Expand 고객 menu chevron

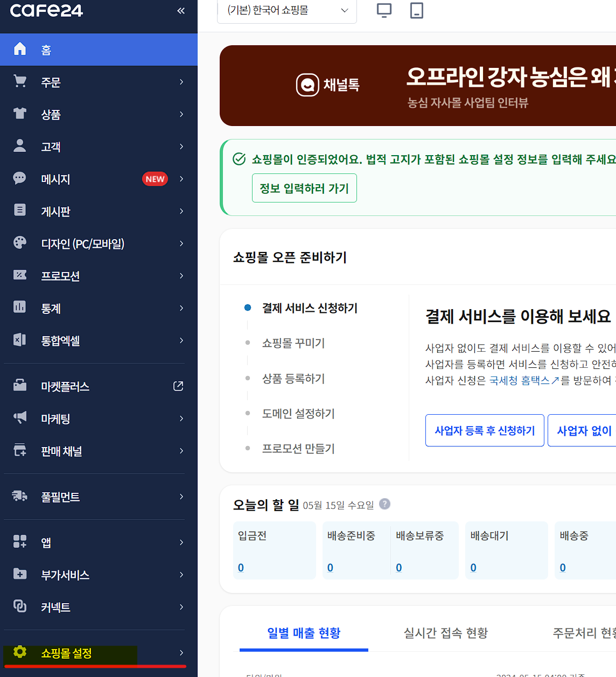point(181,146)
